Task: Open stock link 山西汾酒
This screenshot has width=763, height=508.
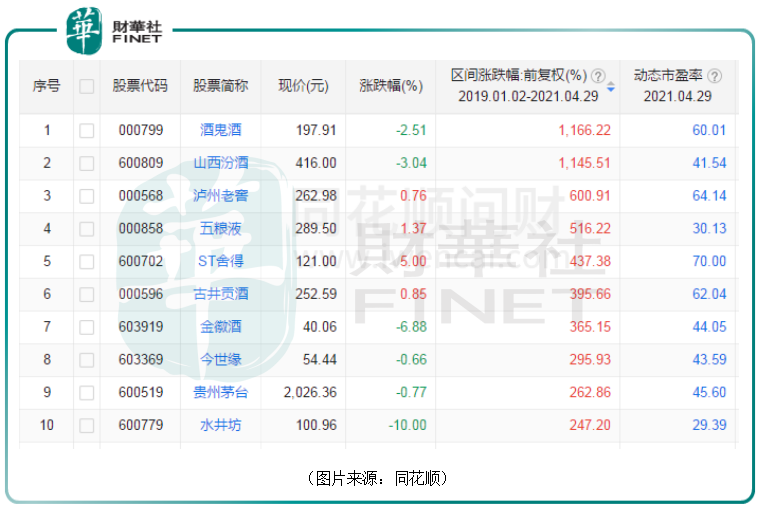Action: click(221, 163)
